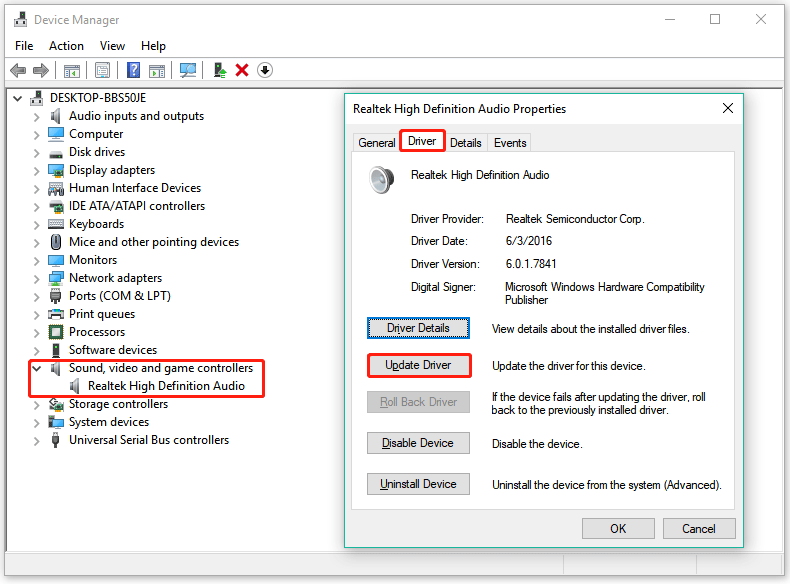The image size is (790, 584).
Task: Click the blue Help question mark icon
Action: tap(134, 70)
